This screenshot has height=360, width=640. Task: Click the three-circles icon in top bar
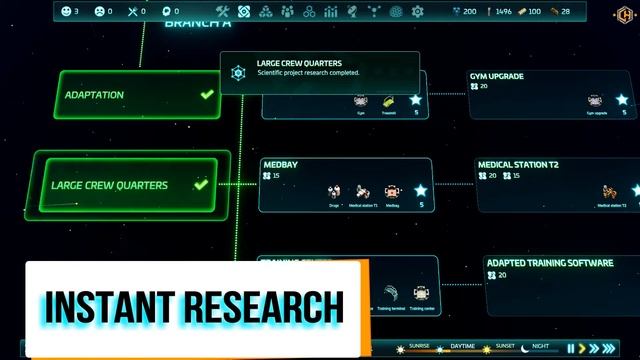[309, 12]
